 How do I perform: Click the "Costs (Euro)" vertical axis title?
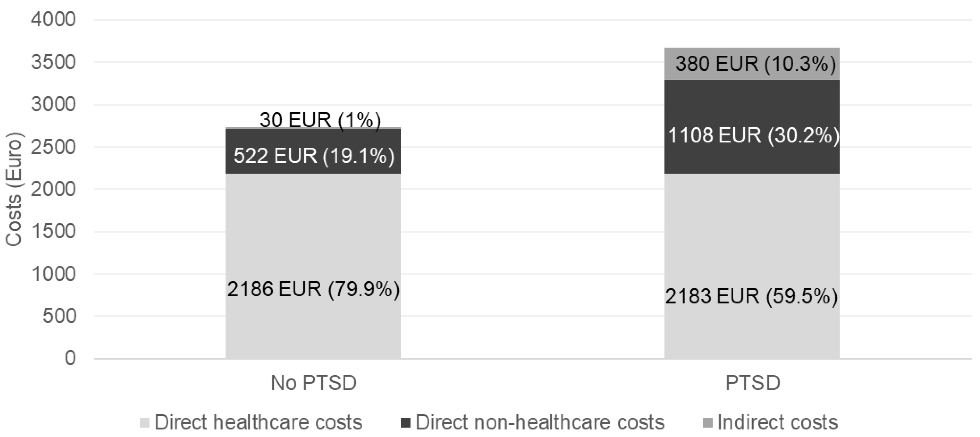(14, 189)
